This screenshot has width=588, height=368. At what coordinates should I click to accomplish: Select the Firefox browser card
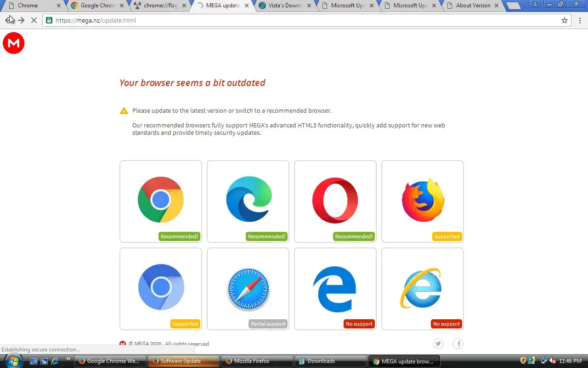(x=423, y=201)
